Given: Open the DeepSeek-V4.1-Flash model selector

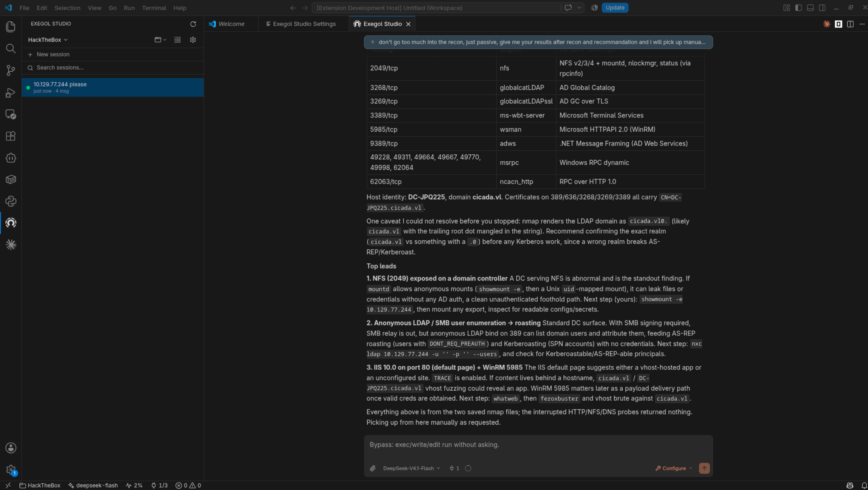Looking at the screenshot, I should click(412, 468).
